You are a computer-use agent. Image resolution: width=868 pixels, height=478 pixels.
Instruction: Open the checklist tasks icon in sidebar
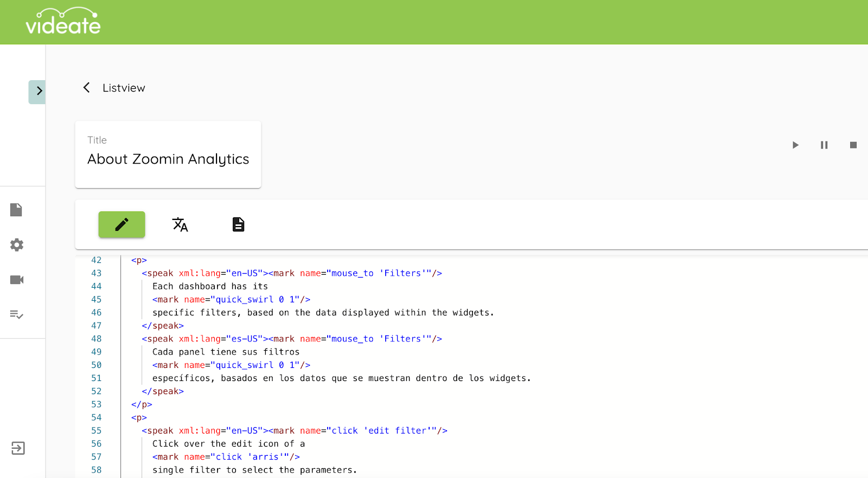(17, 314)
